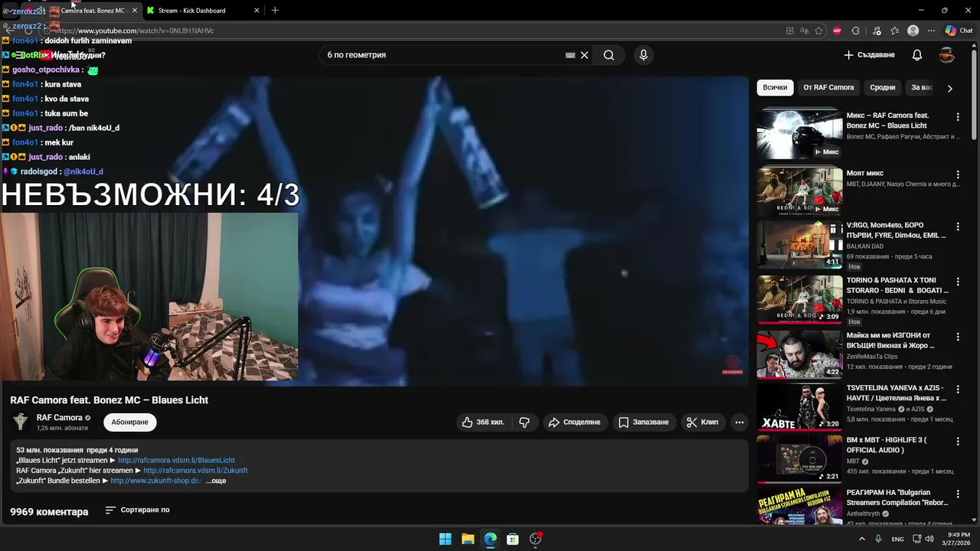
Task: Share the video via Споделяне
Action: point(574,422)
